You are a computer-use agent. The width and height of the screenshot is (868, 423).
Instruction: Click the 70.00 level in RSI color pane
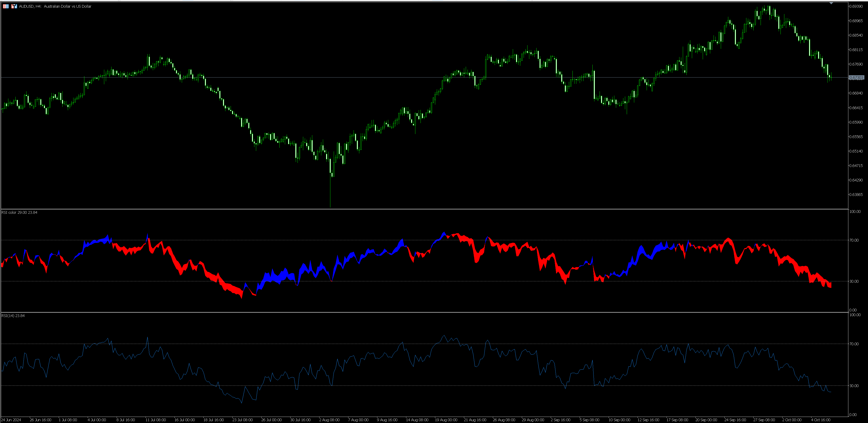[854, 240]
